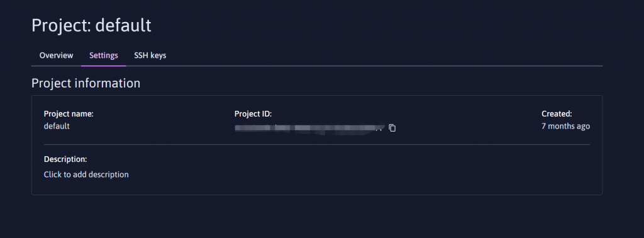644x238 pixels.
Task: Click the Created: label
Action: [557, 114]
